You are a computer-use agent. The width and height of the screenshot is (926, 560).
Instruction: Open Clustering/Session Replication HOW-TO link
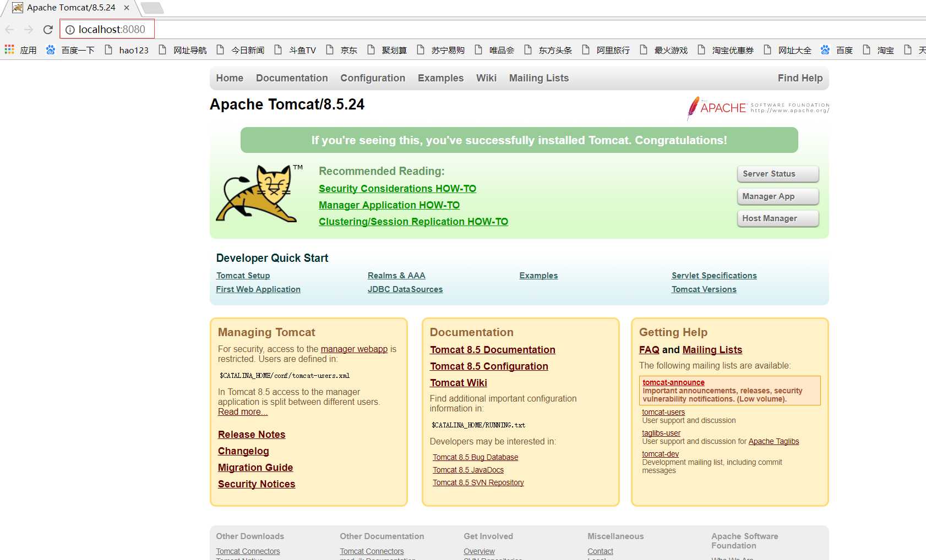pos(413,222)
